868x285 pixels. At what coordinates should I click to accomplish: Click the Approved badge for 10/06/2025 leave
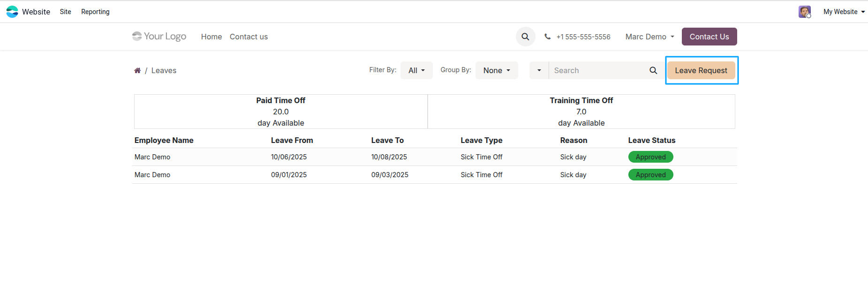pyautogui.click(x=650, y=157)
